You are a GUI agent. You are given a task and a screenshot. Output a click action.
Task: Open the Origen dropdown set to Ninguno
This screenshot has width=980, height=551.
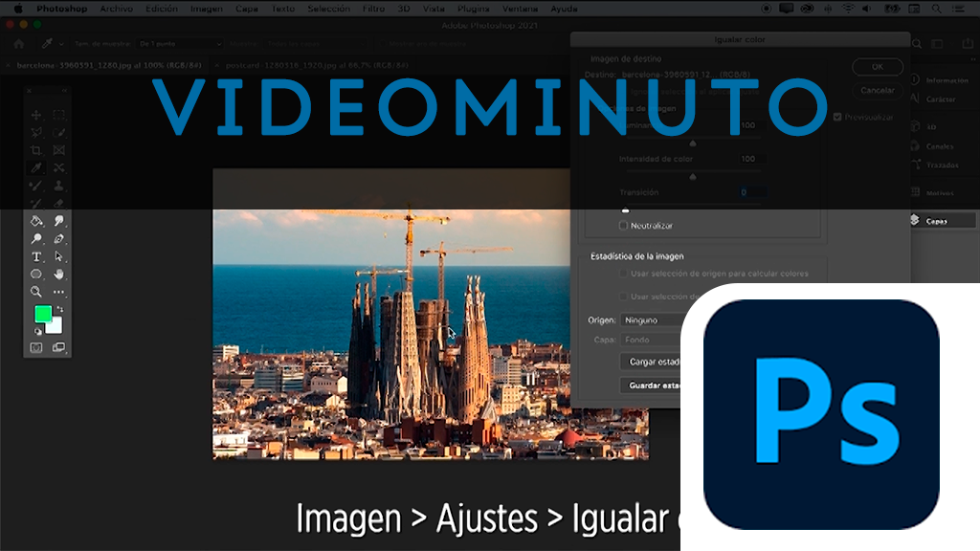pos(651,320)
